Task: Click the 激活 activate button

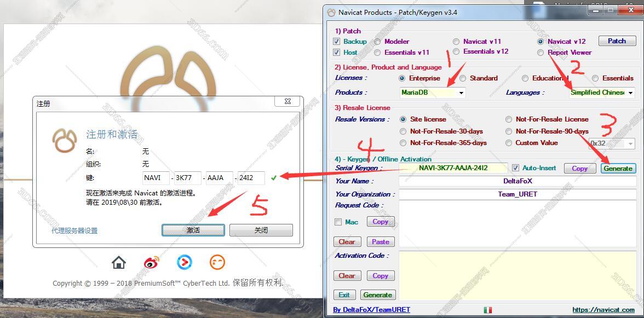Action: (193, 230)
